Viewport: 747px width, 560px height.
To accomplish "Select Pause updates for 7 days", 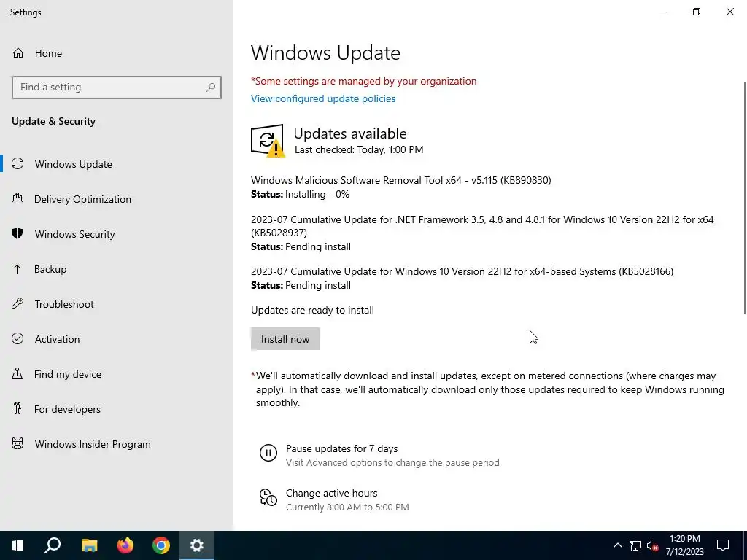I will click(341, 448).
